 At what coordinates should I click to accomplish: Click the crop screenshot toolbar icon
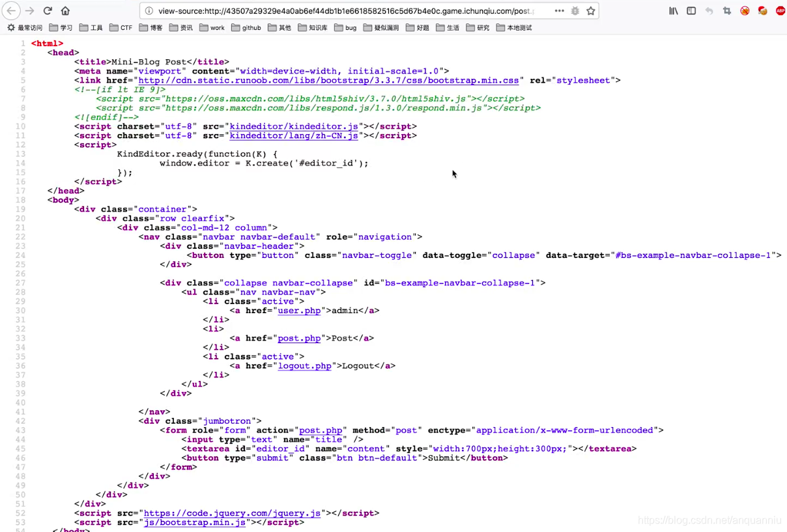[727, 10]
